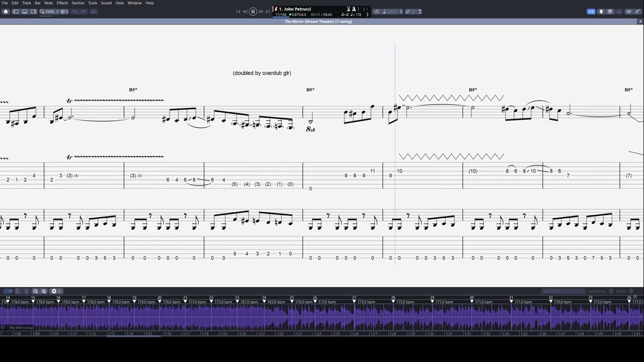Open the guitar line-in icon
Viewport: 644px width, 362px height.
(x=637, y=12)
